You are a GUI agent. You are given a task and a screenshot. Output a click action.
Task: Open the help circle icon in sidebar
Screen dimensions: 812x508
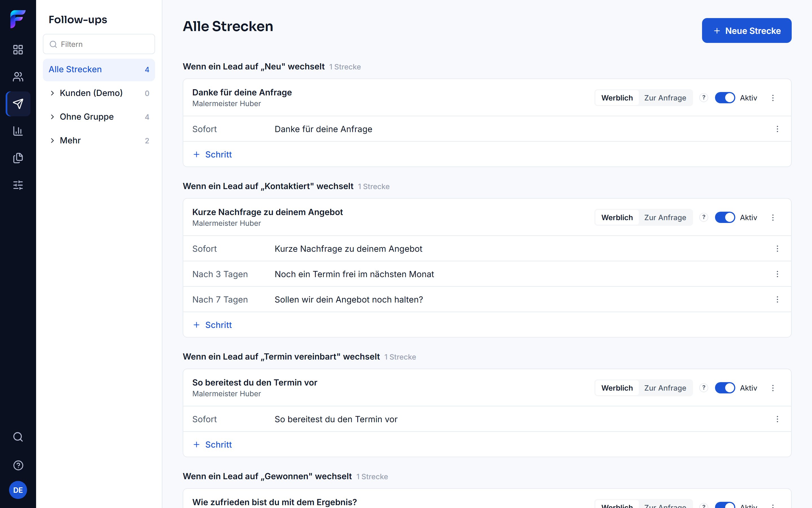[x=18, y=465]
